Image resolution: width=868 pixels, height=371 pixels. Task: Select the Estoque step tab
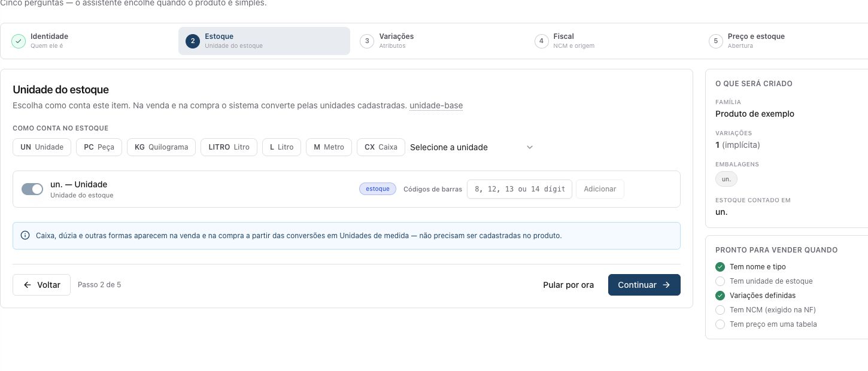click(x=264, y=41)
